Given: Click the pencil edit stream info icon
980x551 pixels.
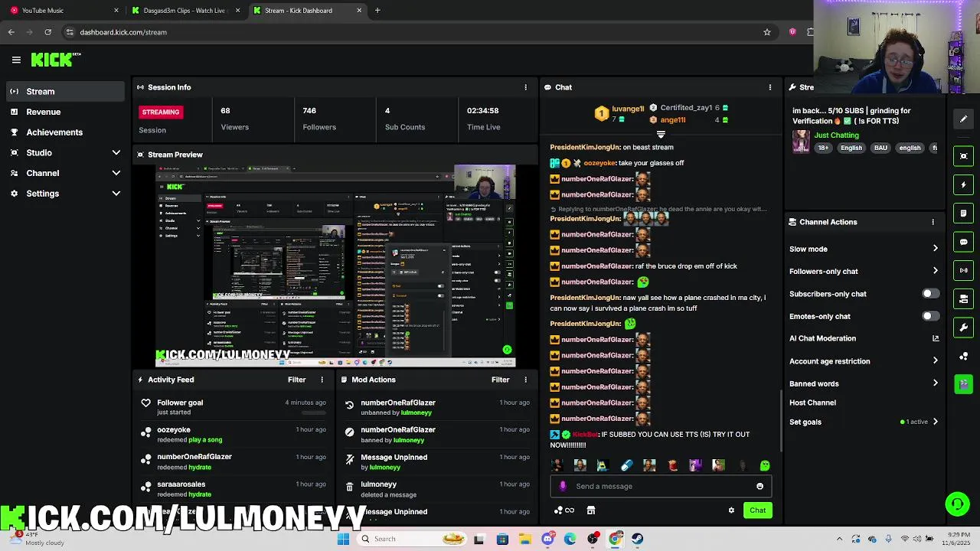Looking at the screenshot, I should tap(963, 119).
